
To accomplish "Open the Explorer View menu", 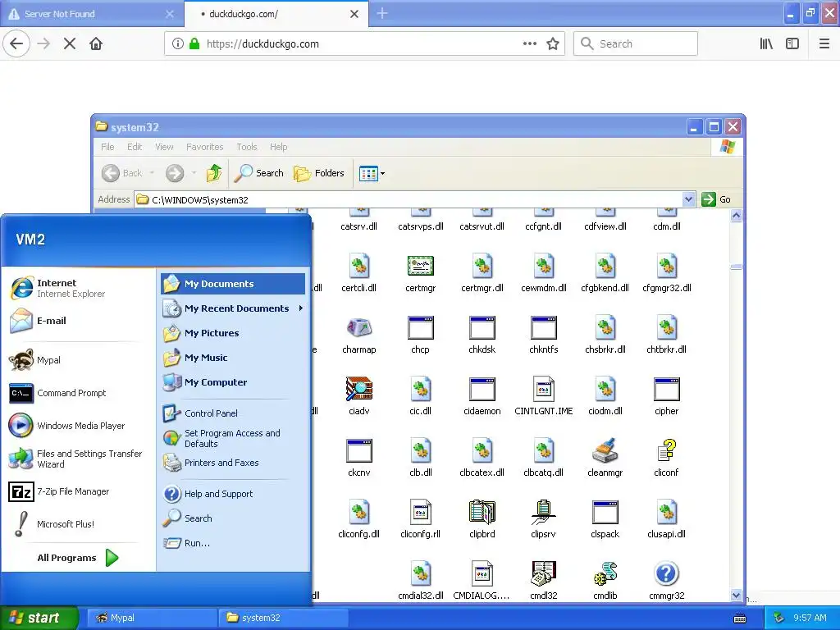I will pos(164,147).
